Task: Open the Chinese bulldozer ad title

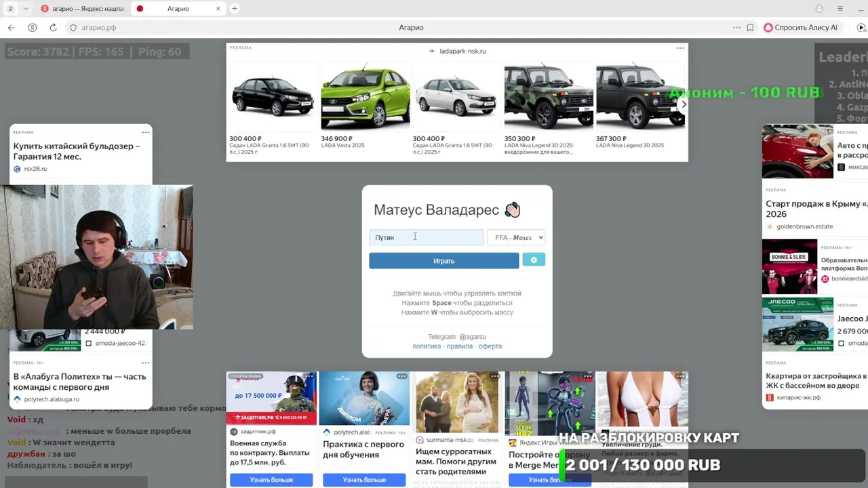Action: click(x=77, y=151)
